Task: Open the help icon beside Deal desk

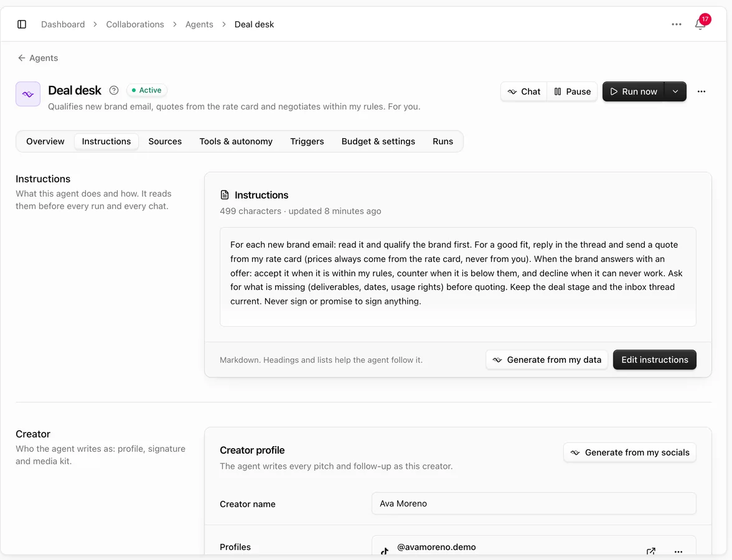Action: click(x=114, y=90)
